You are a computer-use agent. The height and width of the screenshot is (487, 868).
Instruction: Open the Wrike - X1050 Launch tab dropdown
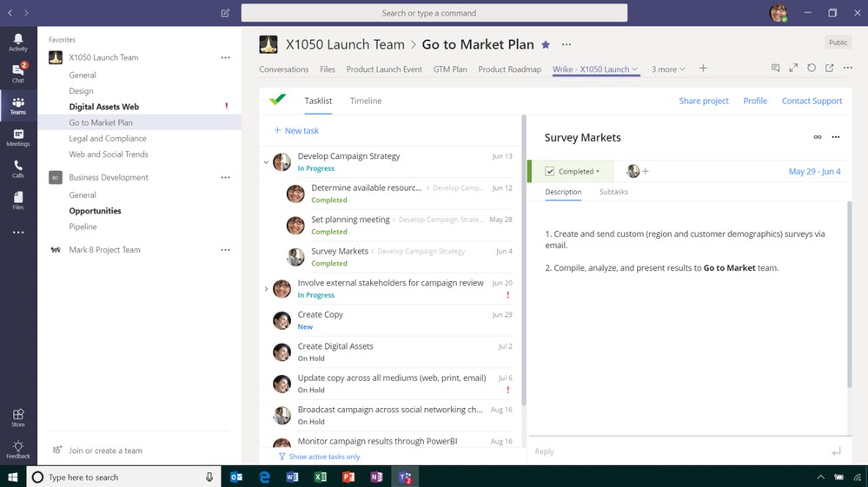pos(635,69)
